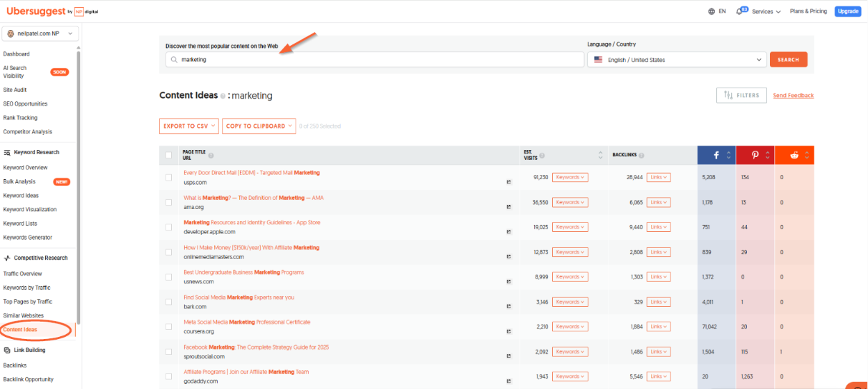Open Site Audit in sidebar
This screenshot has height=389, width=868.
15,90
